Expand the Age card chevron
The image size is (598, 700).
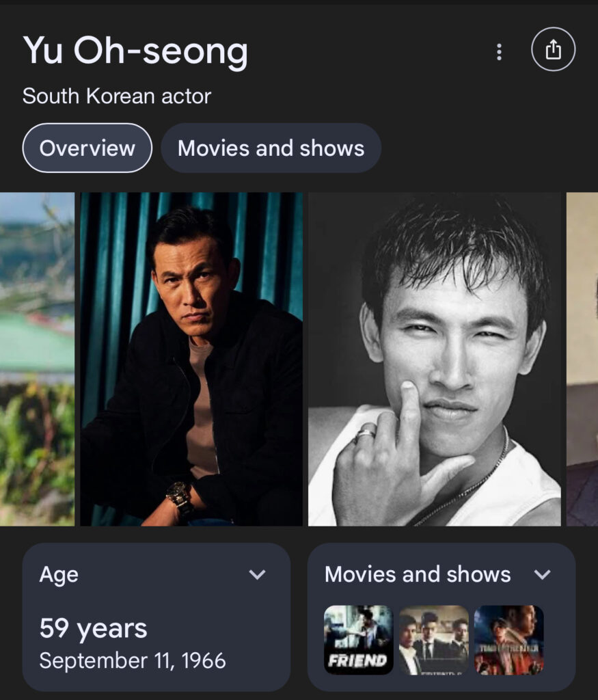[x=258, y=575]
